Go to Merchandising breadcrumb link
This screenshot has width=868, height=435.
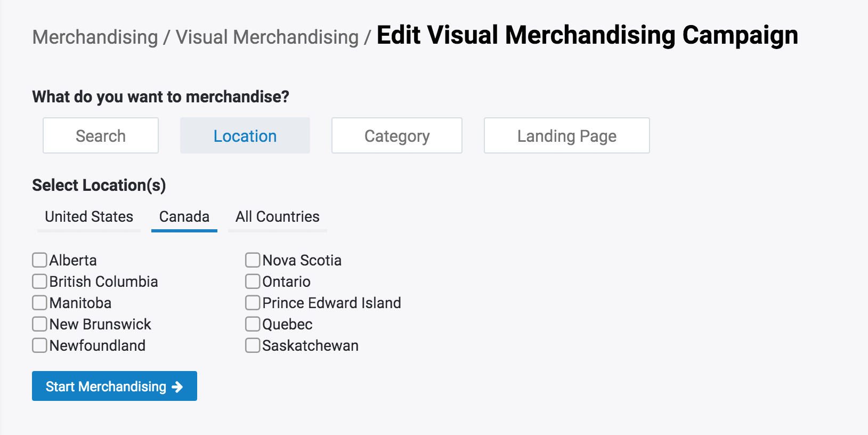95,37
